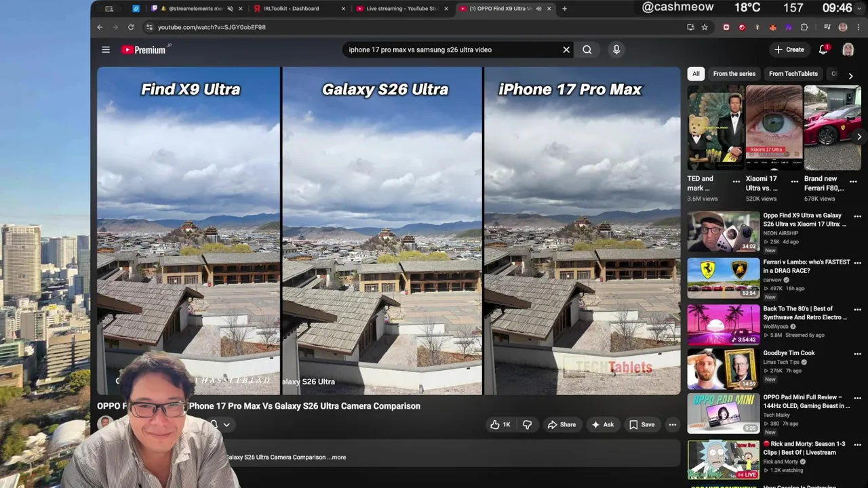Screen dimensions: 868x488
Task: Open options for TED and mark short
Action: tap(736, 182)
